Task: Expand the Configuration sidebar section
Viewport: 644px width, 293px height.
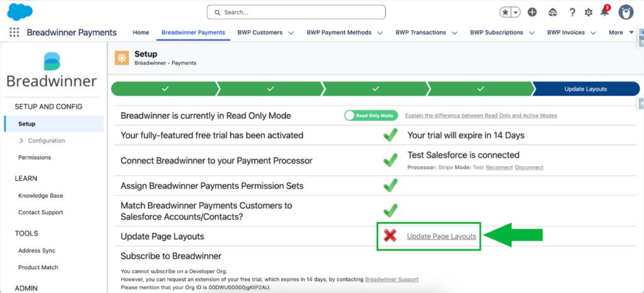Action: [21, 141]
